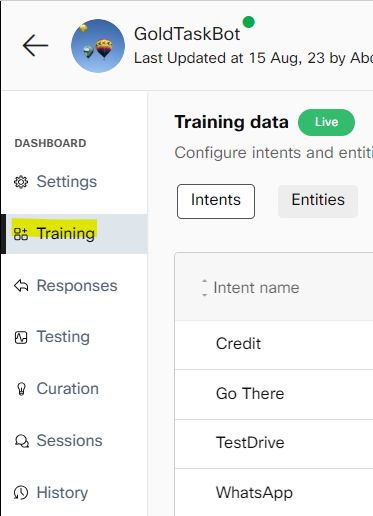Click the History clock icon
Screen dimensions: 373x516
(21, 493)
